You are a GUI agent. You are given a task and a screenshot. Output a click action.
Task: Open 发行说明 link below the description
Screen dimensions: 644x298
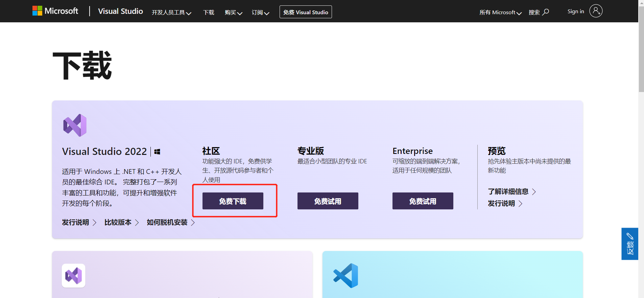[x=79, y=223]
